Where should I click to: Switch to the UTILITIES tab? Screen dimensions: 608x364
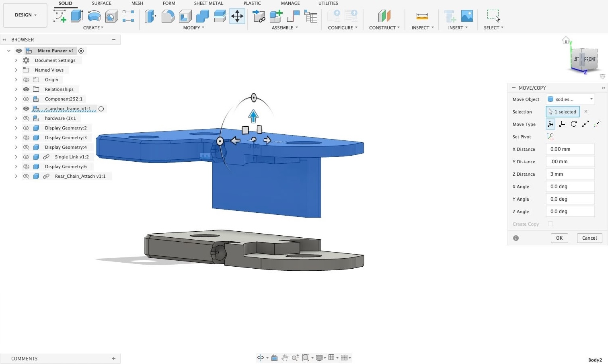[328, 3]
